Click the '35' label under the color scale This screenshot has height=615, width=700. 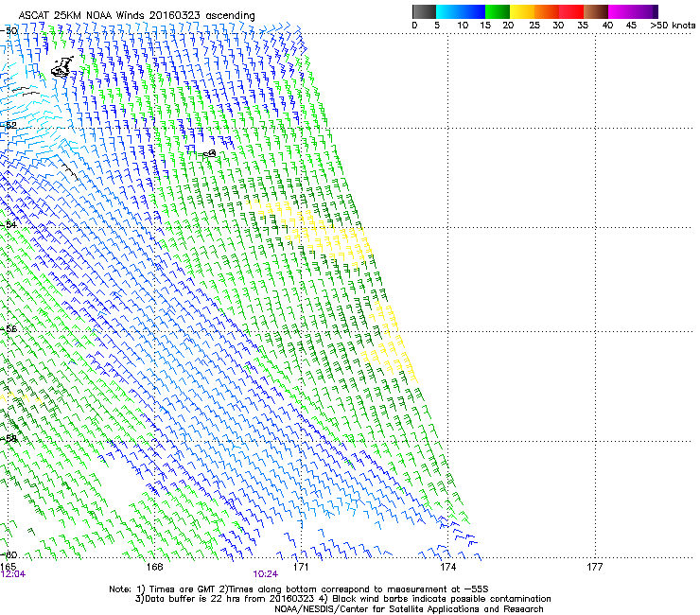pyautogui.click(x=583, y=26)
